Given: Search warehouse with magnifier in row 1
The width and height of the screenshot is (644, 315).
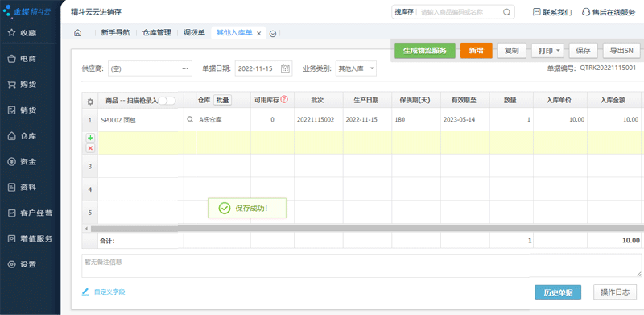Looking at the screenshot, I should [x=190, y=120].
